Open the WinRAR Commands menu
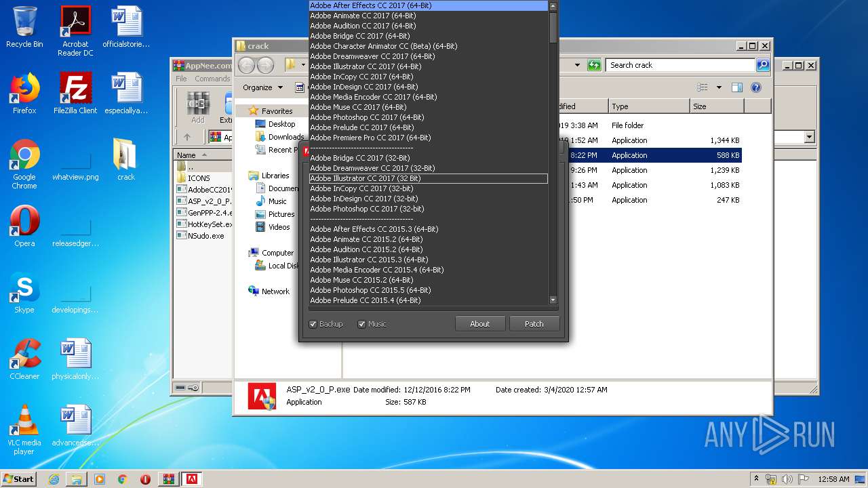This screenshot has height=488, width=868. tap(212, 79)
